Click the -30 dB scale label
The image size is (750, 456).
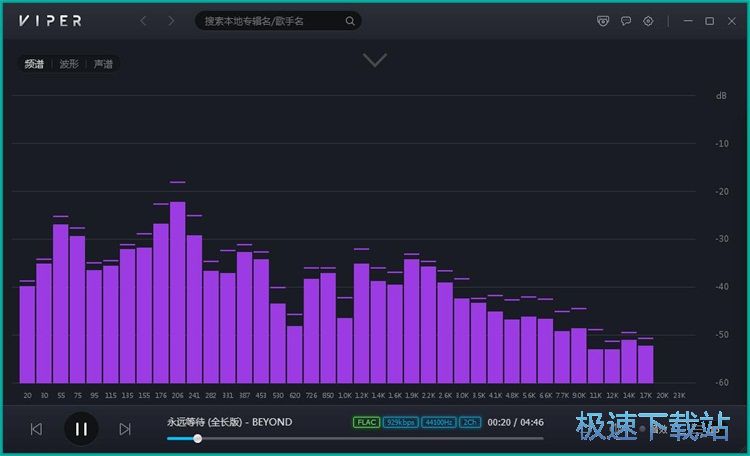(722, 239)
